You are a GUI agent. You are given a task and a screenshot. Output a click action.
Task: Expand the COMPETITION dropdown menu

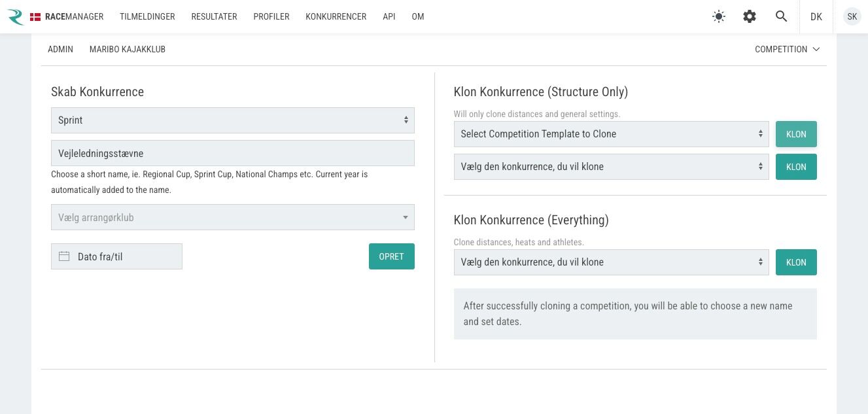click(787, 50)
